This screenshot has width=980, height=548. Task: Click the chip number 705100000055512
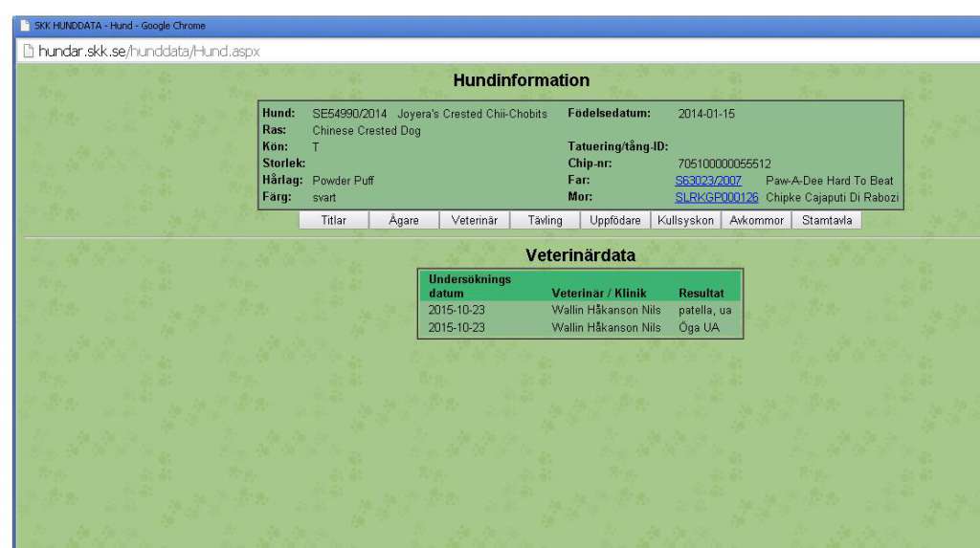click(x=724, y=164)
